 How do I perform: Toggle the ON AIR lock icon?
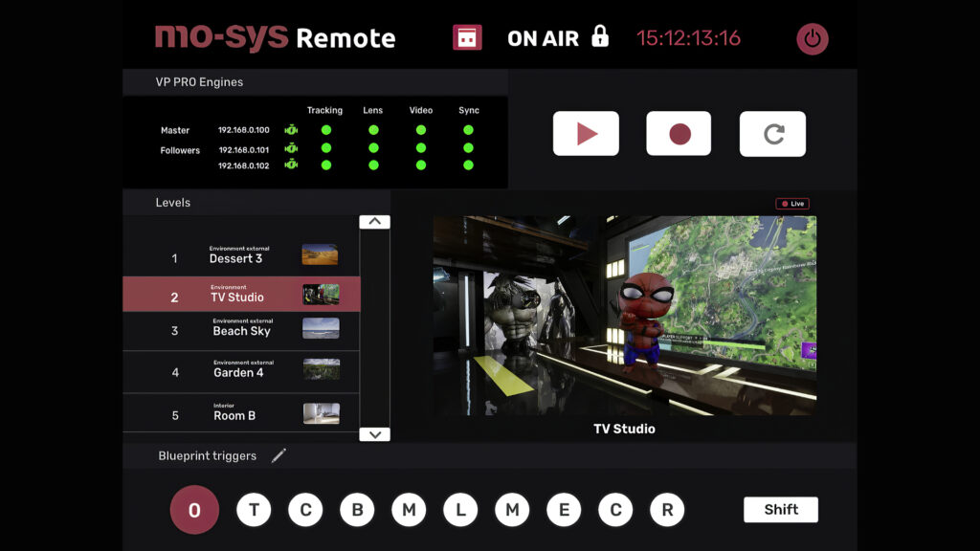pyautogui.click(x=600, y=36)
